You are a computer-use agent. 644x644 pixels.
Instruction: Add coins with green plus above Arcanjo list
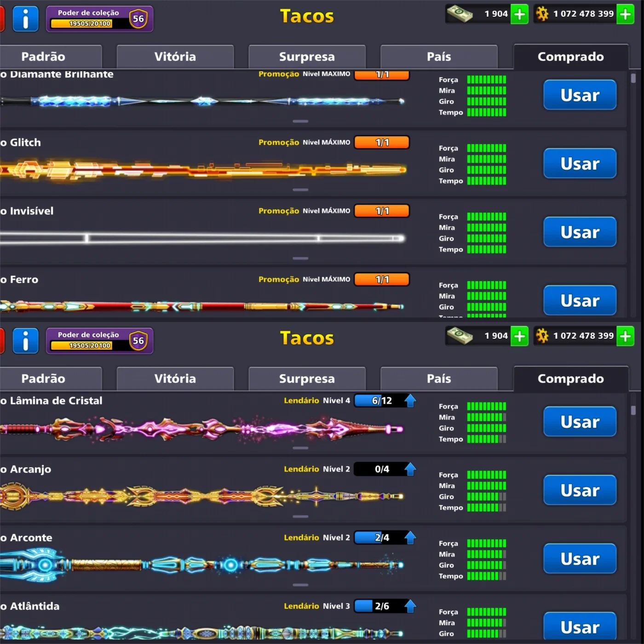[x=625, y=336]
